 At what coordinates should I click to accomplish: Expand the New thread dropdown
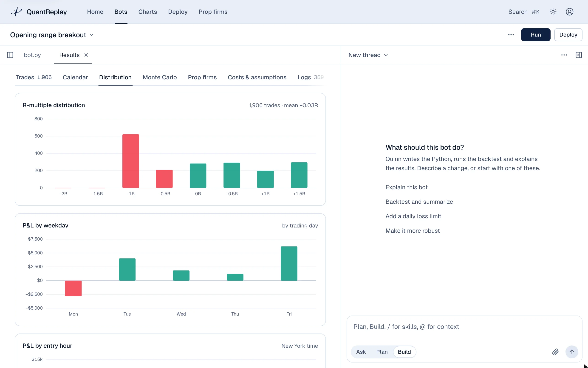click(x=368, y=55)
